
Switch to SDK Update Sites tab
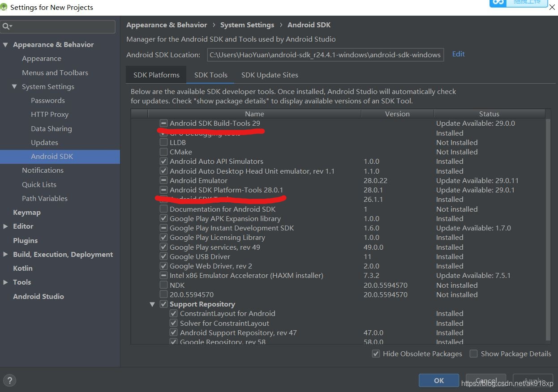click(270, 75)
